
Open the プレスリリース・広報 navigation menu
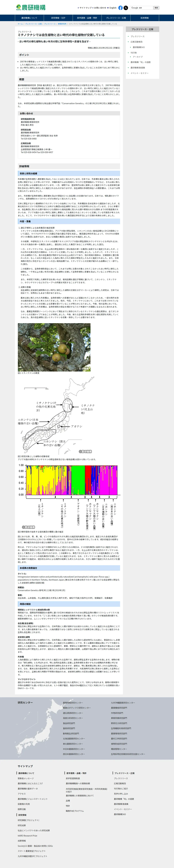tap(116, 18)
